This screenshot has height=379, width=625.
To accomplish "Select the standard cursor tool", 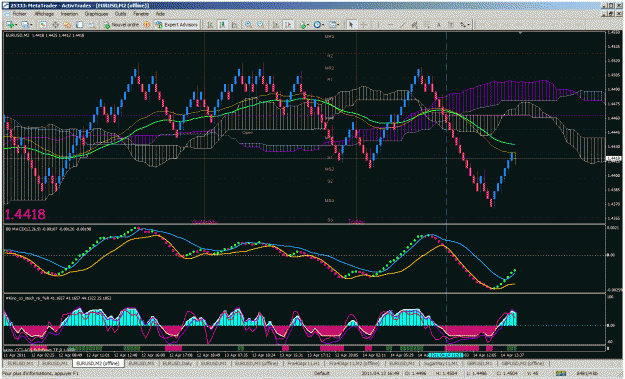I will 351,25.
